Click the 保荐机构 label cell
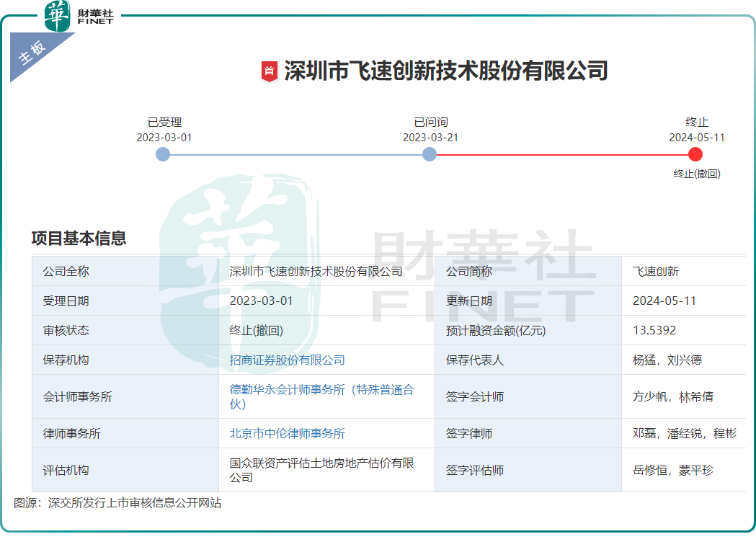756x547 pixels. tap(125, 360)
